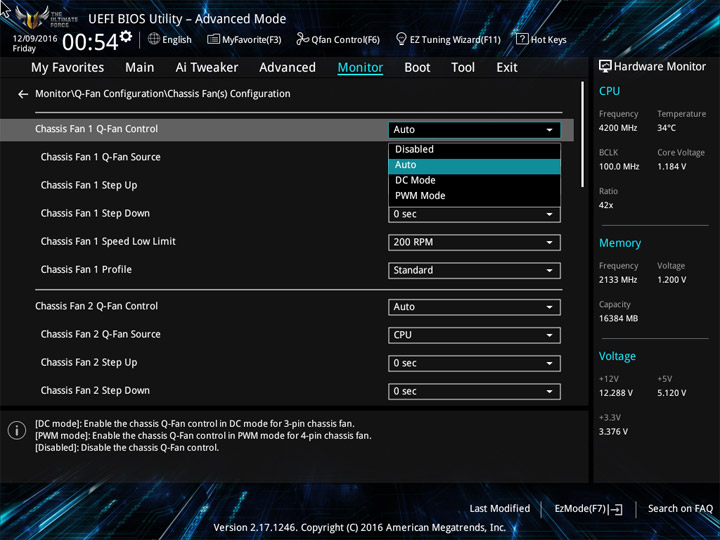Collapse the Chassis Fan 1 Q-Fan Control dropdown

tap(474, 130)
